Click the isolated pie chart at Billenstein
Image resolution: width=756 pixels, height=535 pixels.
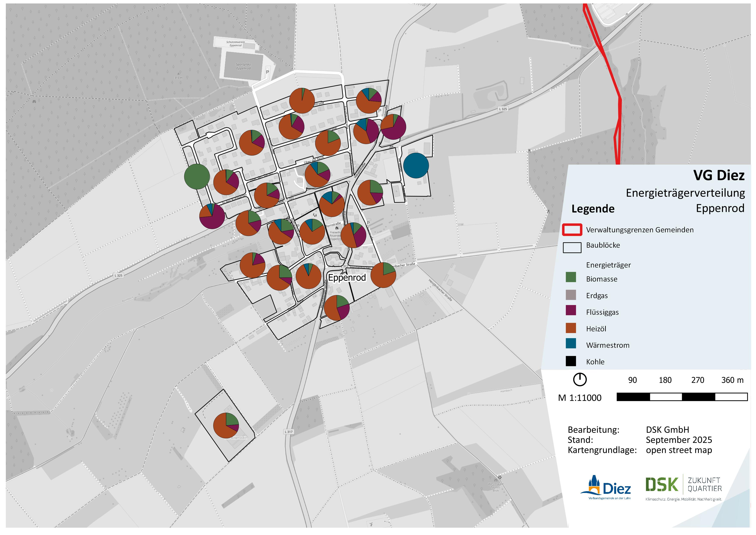click(x=226, y=425)
